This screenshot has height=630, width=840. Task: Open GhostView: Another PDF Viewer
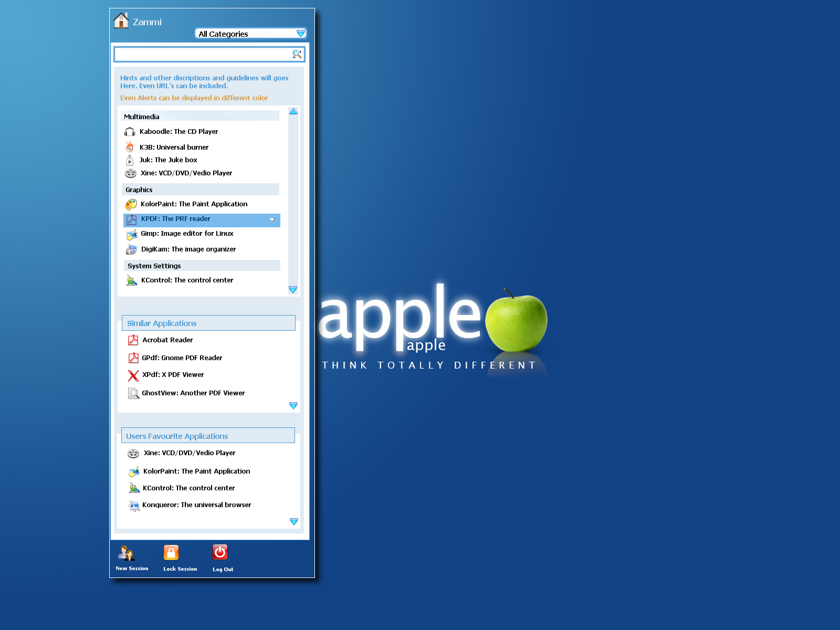click(x=193, y=393)
